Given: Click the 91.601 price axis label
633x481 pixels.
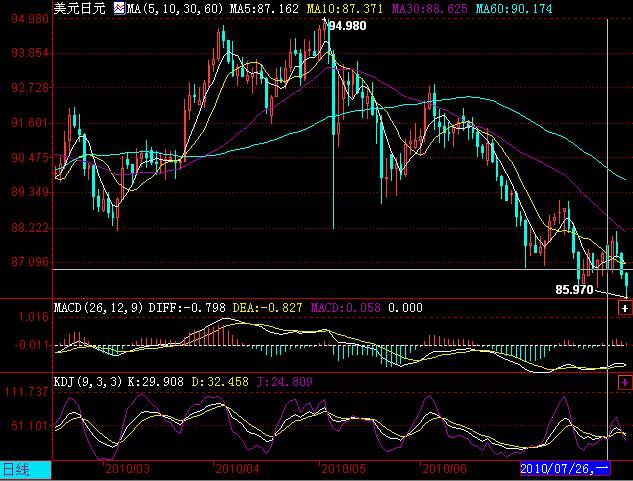Looking at the screenshot, I should (30, 123).
